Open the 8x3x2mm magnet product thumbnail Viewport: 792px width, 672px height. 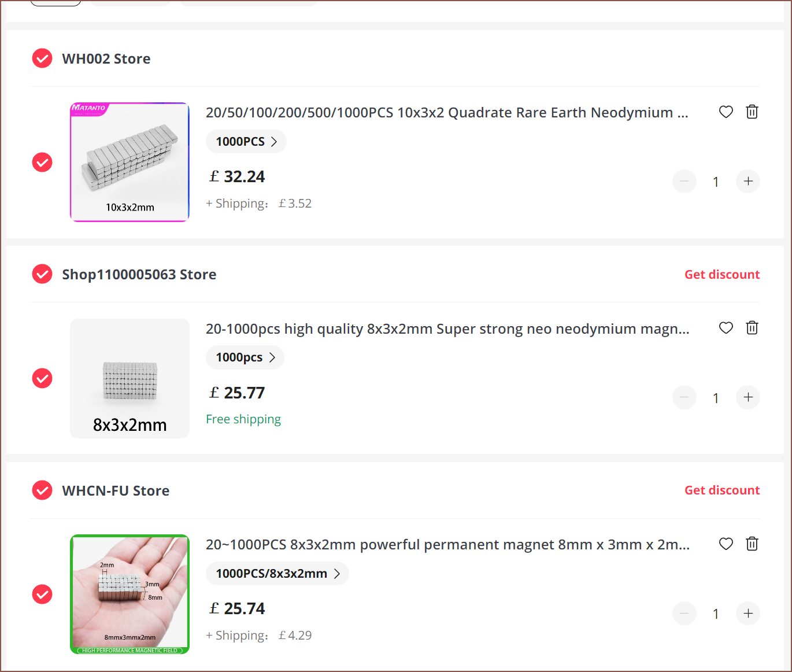point(130,378)
